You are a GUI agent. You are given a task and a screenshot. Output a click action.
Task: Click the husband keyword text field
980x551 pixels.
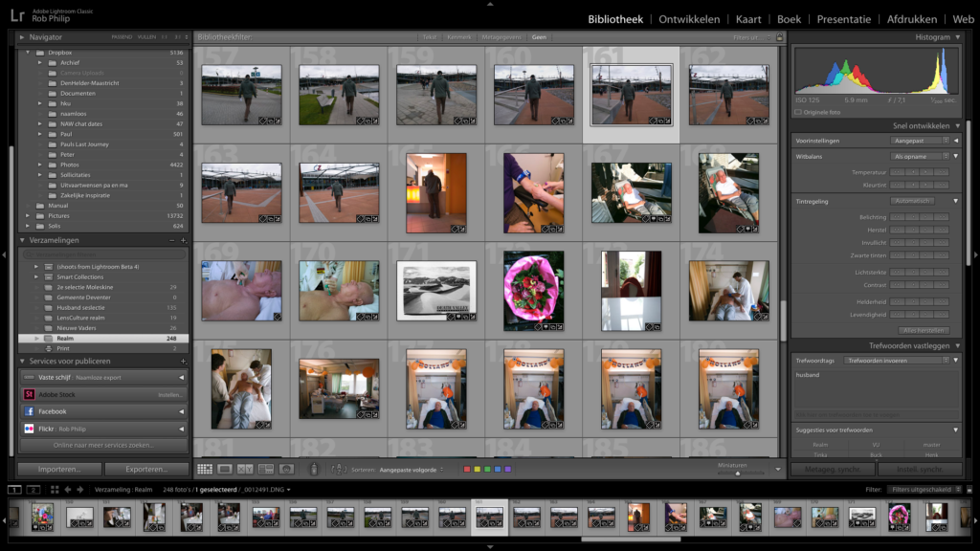point(876,388)
